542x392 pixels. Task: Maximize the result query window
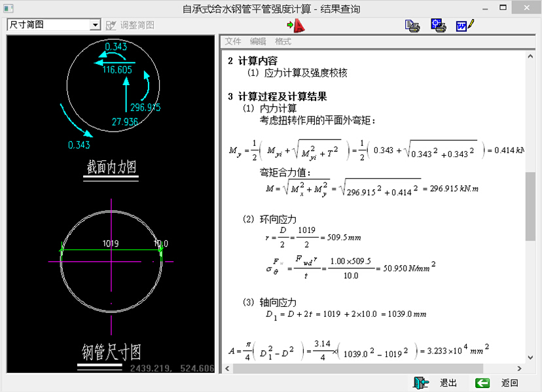pyautogui.click(x=503, y=8)
